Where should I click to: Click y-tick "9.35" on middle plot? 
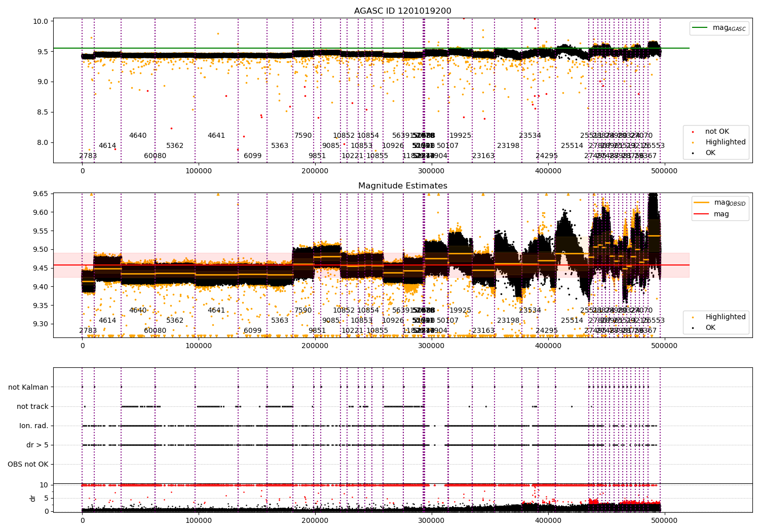point(41,306)
